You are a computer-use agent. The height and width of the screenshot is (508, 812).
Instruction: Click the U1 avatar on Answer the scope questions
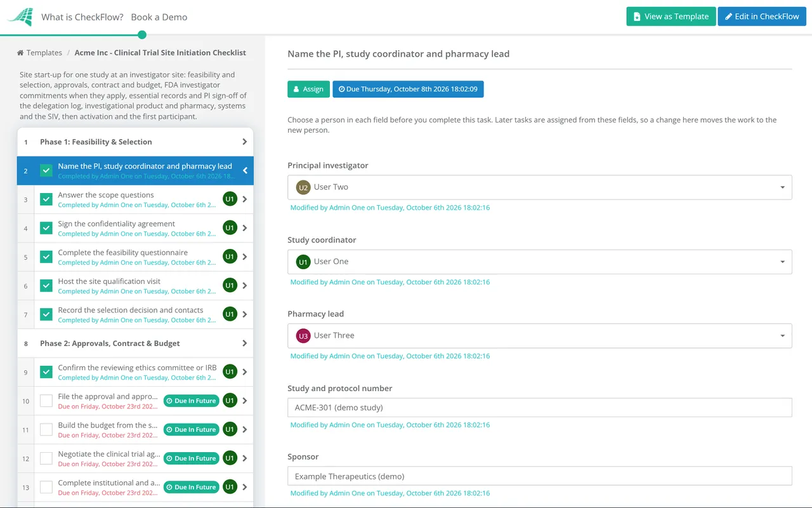tap(230, 199)
